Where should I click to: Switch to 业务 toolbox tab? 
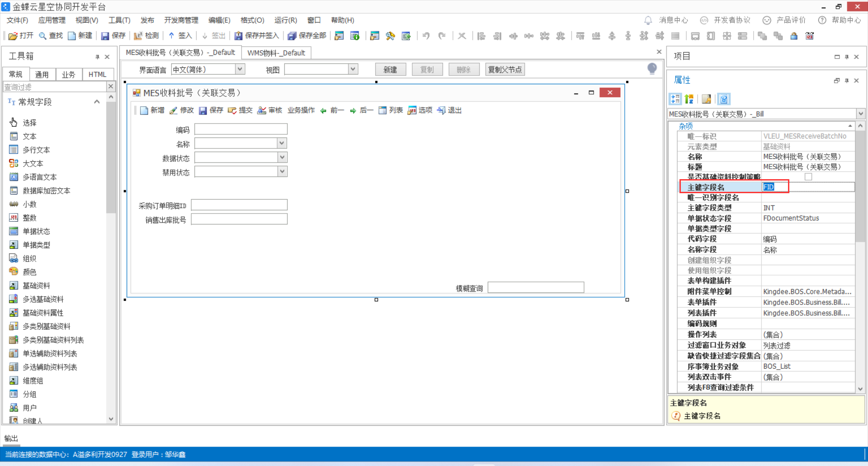point(69,74)
